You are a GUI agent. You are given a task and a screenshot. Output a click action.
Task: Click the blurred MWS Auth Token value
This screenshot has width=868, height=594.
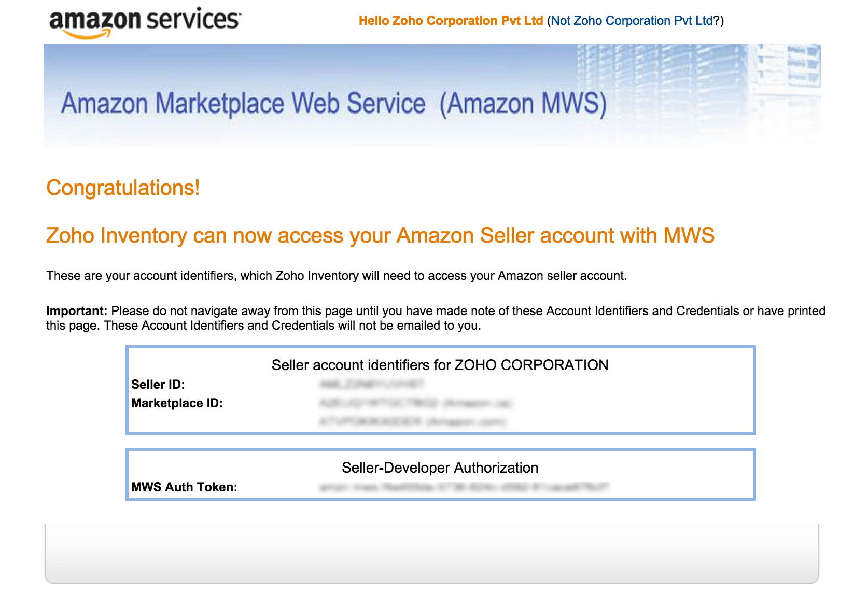[x=464, y=487]
